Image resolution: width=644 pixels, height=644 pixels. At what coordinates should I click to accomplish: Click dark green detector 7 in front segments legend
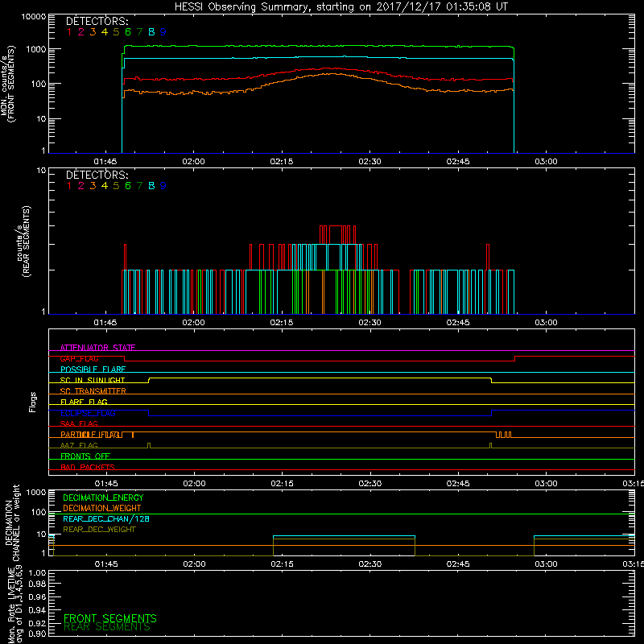pos(139,32)
